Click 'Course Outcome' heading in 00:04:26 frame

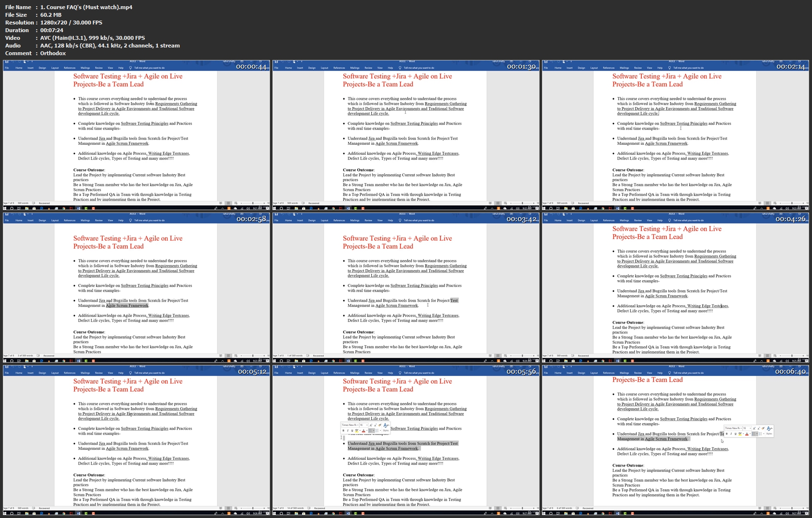coord(628,322)
